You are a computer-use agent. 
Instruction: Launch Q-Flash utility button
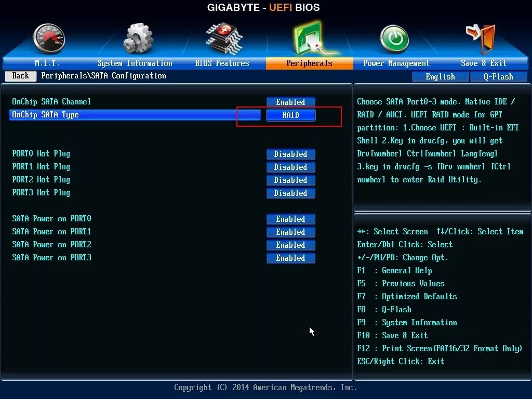(x=498, y=77)
